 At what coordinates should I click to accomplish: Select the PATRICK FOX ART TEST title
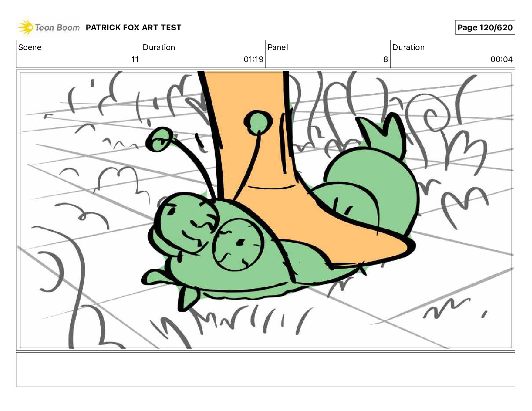tap(133, 28)
